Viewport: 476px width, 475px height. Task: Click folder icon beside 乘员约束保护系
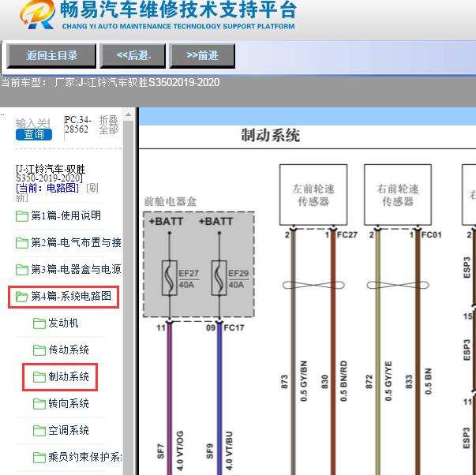(39, 458)
